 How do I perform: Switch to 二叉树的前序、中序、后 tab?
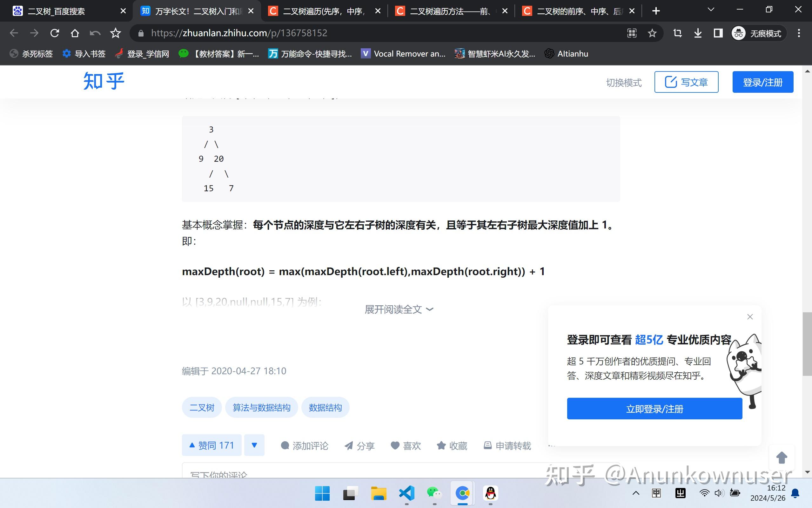pyautogui.click(x=579, y=11)
